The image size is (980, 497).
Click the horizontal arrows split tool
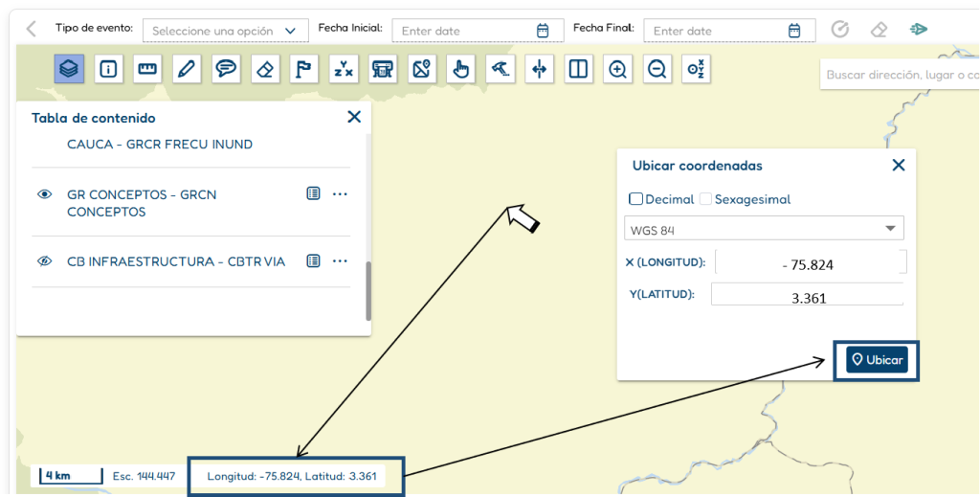coord(539,69)
